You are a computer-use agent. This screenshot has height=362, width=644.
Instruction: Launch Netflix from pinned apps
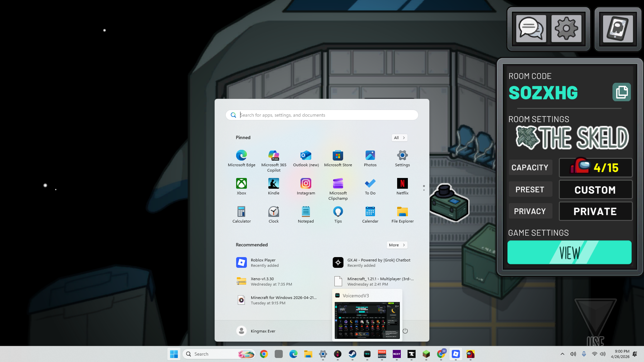point(402,187)
